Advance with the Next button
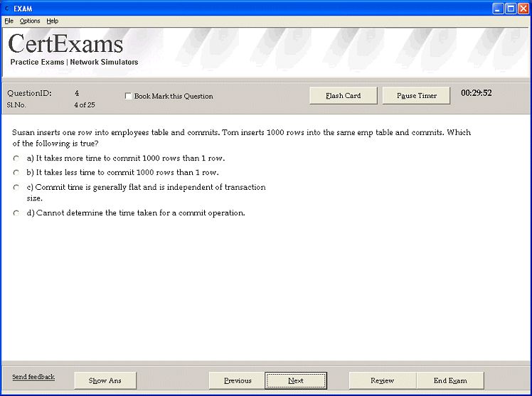The image size is (532, 396). point(296,380)
